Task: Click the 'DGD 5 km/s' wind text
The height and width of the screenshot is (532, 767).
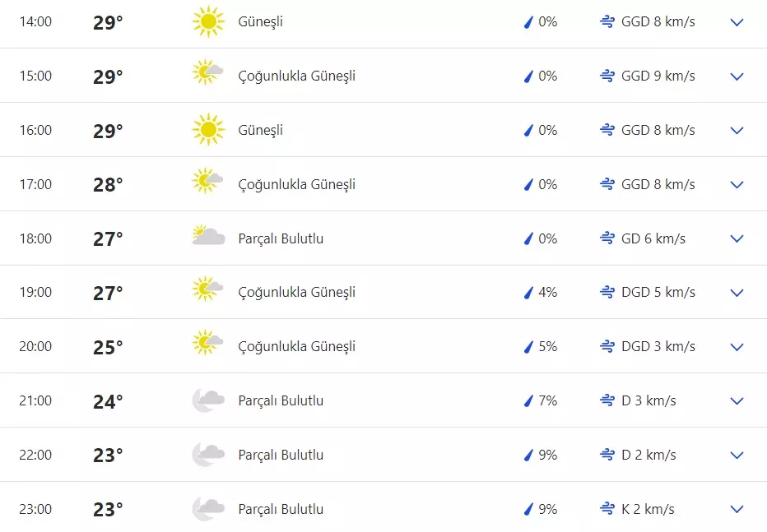Action: click(658, 292)
